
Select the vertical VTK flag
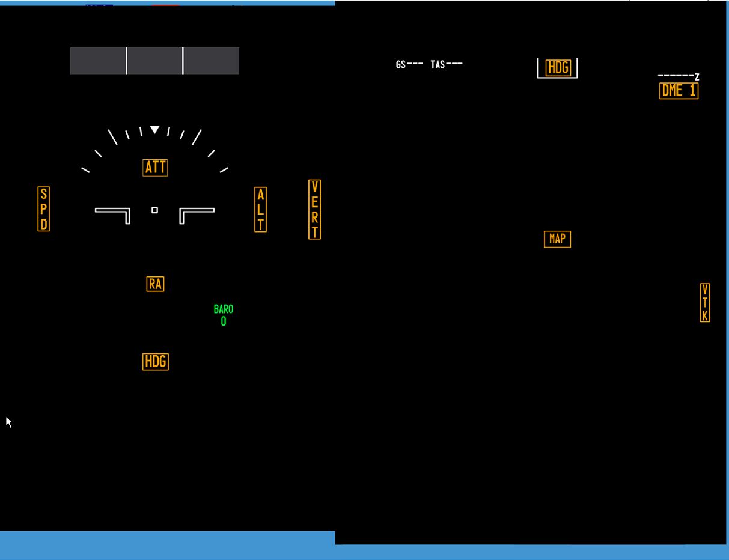point(705,303)
